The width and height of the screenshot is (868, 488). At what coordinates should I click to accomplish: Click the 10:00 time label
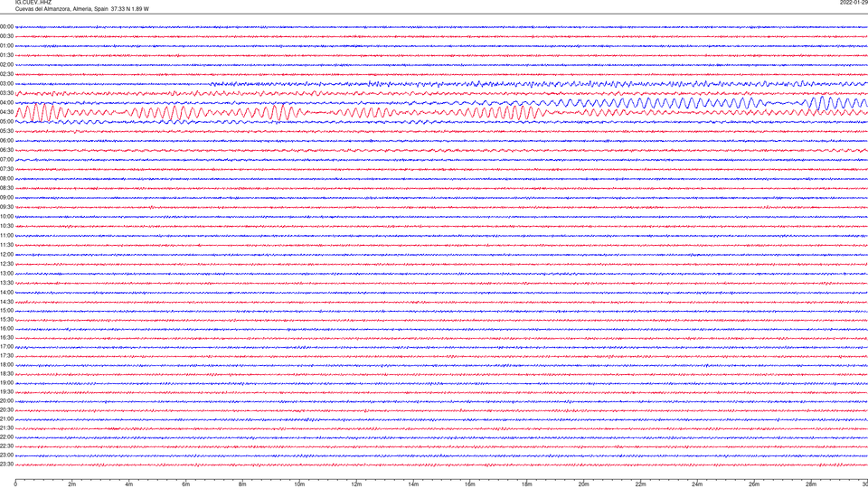point(6,217)
